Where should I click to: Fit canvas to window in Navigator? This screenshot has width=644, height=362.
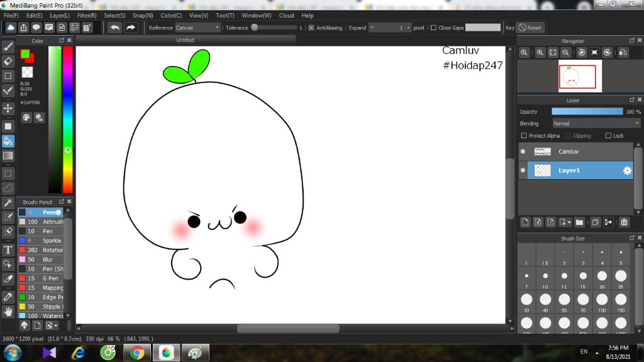tap(553, 53)
